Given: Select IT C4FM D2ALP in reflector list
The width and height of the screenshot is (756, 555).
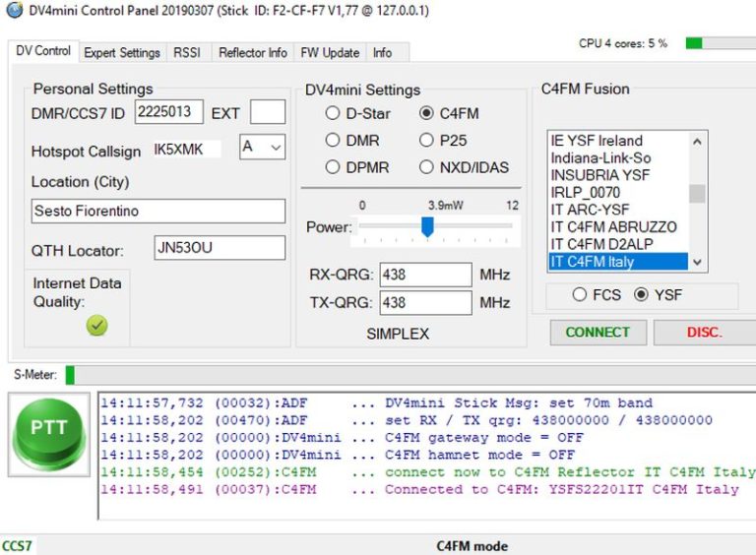Looking at the screenshot, I should [x=619, y=244].
